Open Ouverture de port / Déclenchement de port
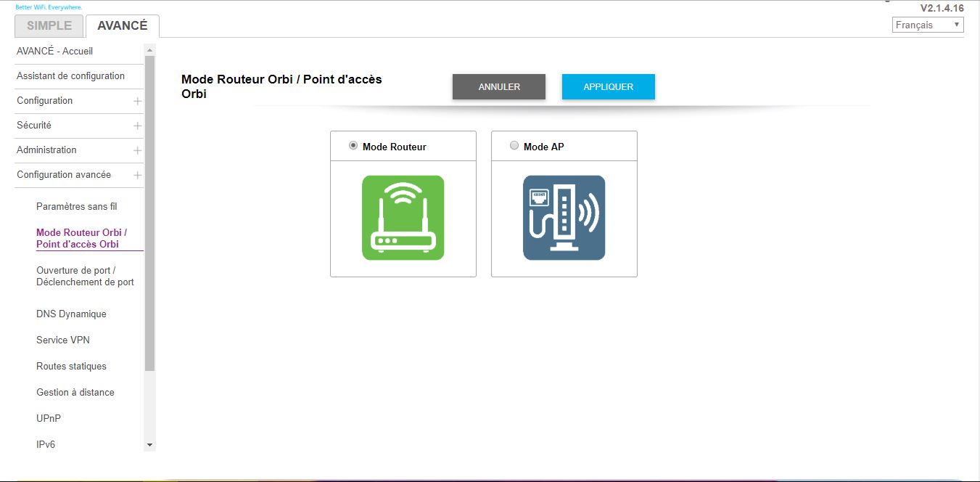This screenshot has width=980, height=482. coord(85,276)
